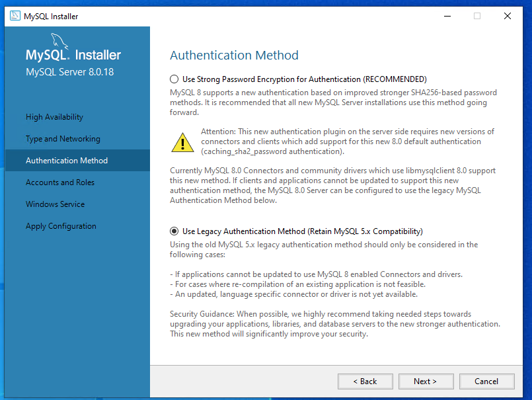Select Use Strong Password Encryption radio button
Screen dimensions: 532x400
174,79
